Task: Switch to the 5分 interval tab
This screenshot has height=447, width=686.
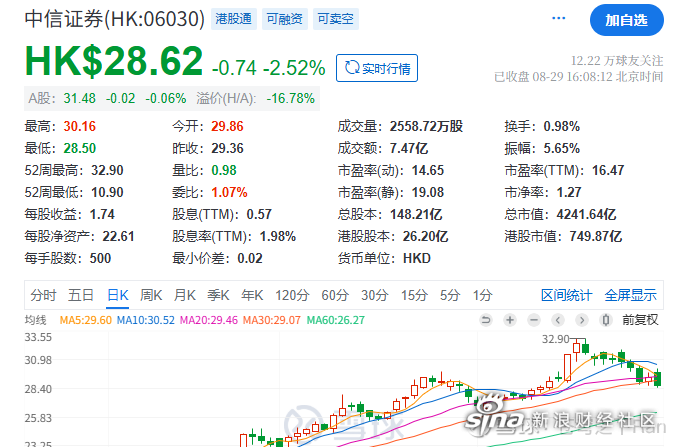Action: (450, 295)
